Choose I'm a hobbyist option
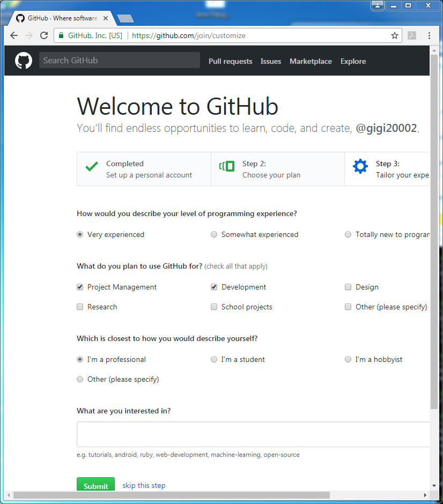This screenshot has height=504, width=443. tap(348, 359)
